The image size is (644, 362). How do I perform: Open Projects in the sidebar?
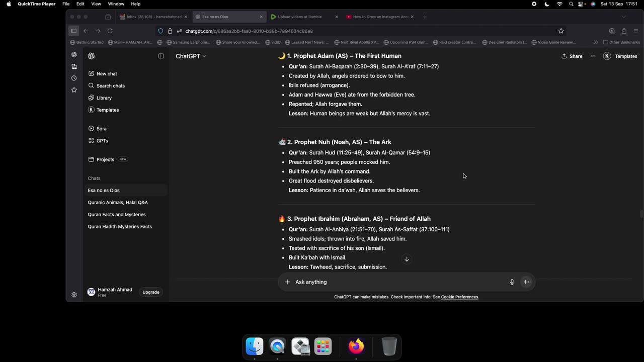(101, 159)
